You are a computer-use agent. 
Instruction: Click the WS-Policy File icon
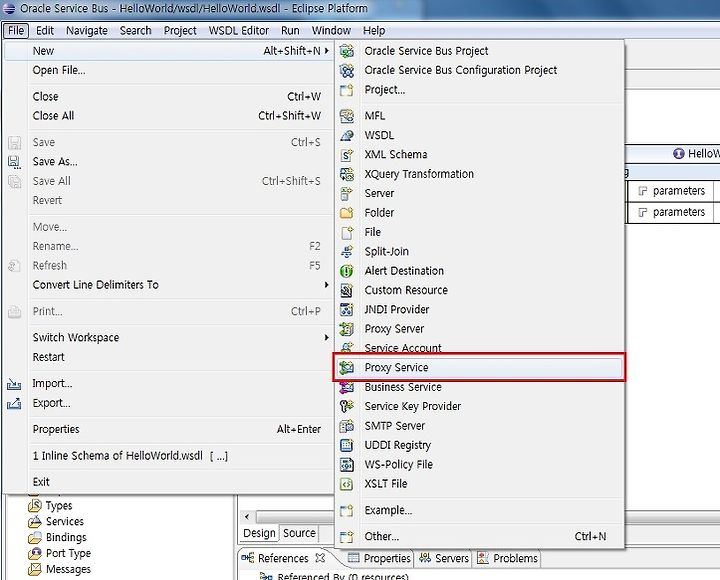[x=347, y=465]
